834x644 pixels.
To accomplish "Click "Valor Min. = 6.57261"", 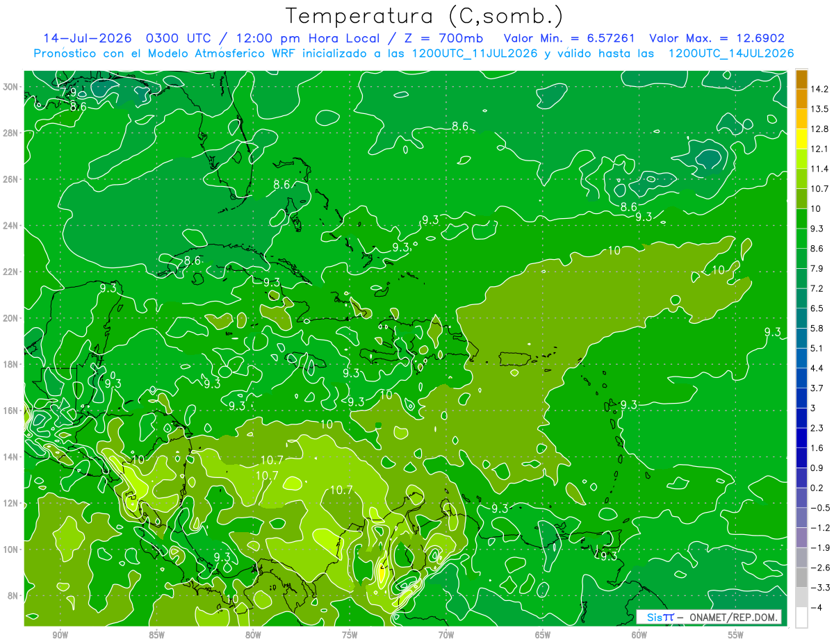I will point(569,38).
